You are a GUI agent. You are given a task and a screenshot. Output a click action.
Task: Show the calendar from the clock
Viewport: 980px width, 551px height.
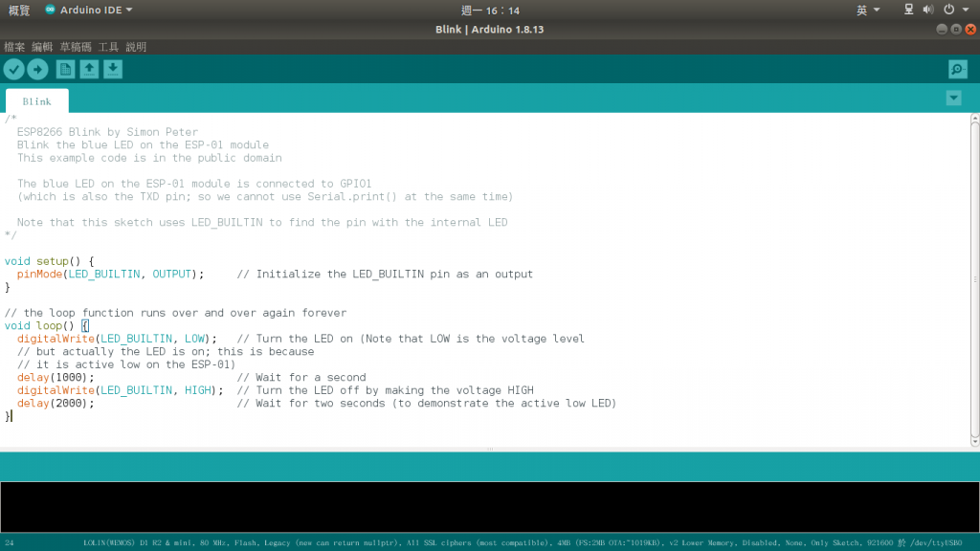coord(490,10)
